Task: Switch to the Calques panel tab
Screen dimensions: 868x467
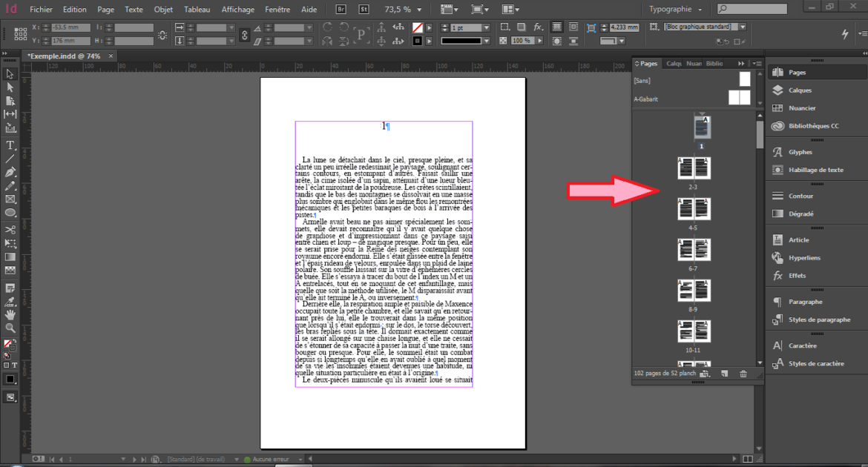Action: click(x=674, y=64)
